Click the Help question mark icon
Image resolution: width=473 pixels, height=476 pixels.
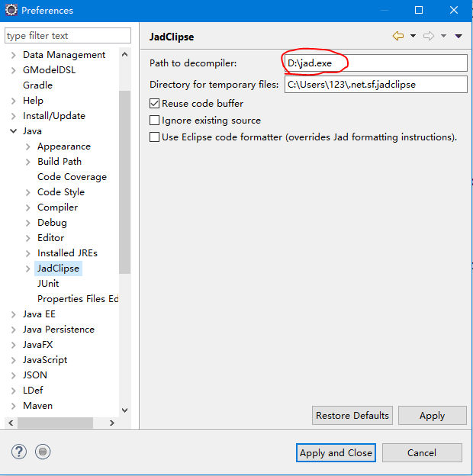(19, 452)
